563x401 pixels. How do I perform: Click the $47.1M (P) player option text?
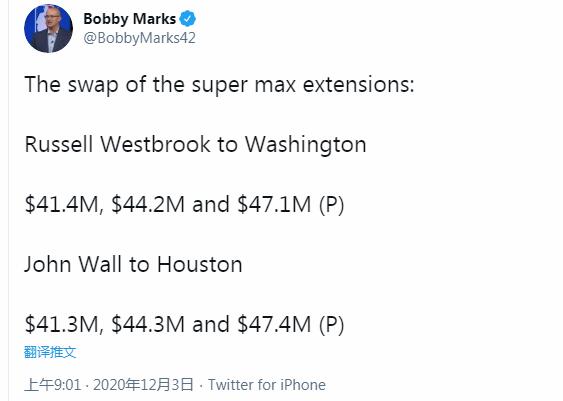(291, 205)
